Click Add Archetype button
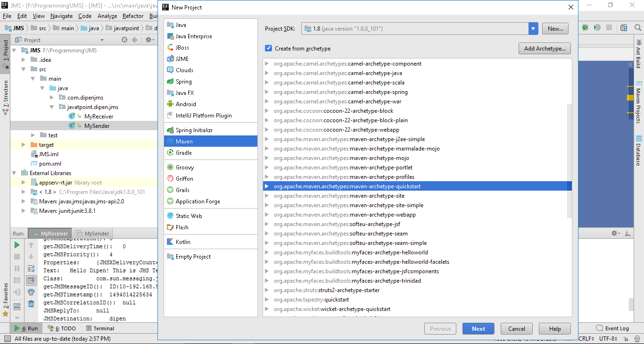The width and height of the screenshot is (644, 344). (x=545, y=49)
